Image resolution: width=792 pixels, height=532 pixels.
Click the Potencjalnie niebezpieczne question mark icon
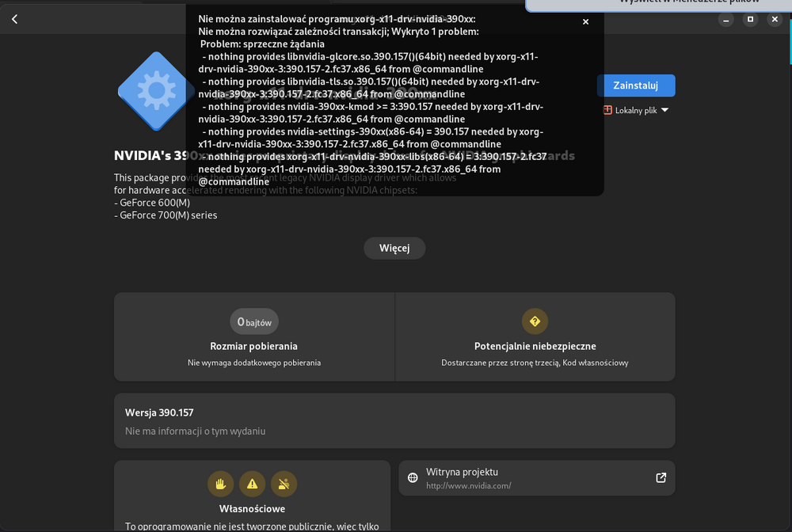click(x=535, y=321)
